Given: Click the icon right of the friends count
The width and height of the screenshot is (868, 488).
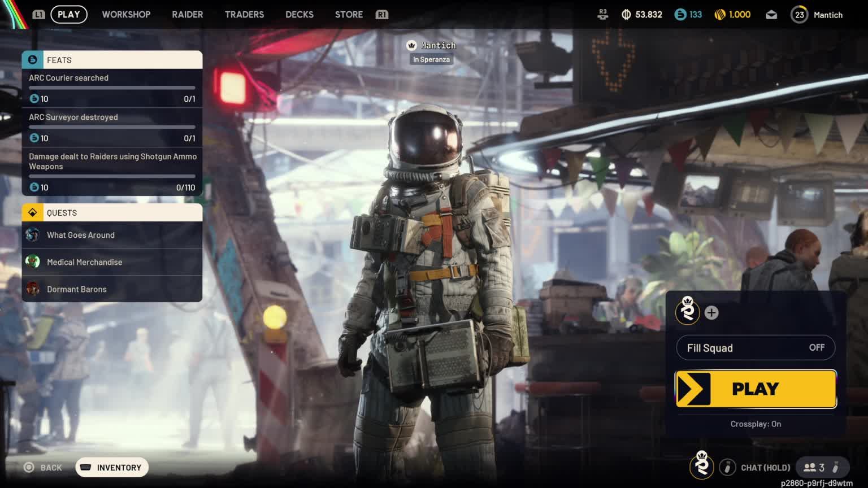Looking at the screenshot, I should [x=836, y=468].
